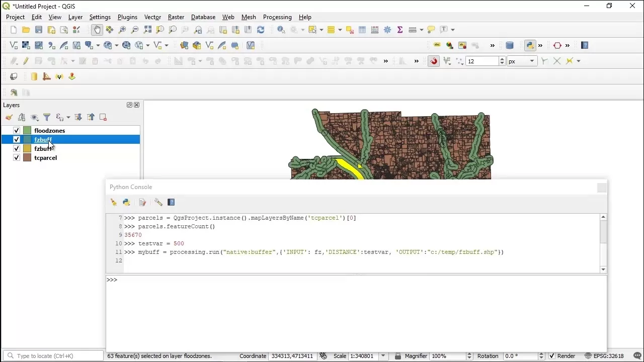Open the Processing menu
This screenshot has width=644, height=362.
tap(277, 17)
